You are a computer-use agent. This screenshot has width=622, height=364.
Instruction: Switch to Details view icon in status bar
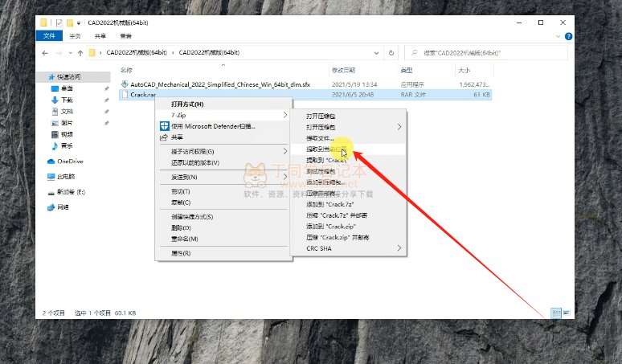556,313
